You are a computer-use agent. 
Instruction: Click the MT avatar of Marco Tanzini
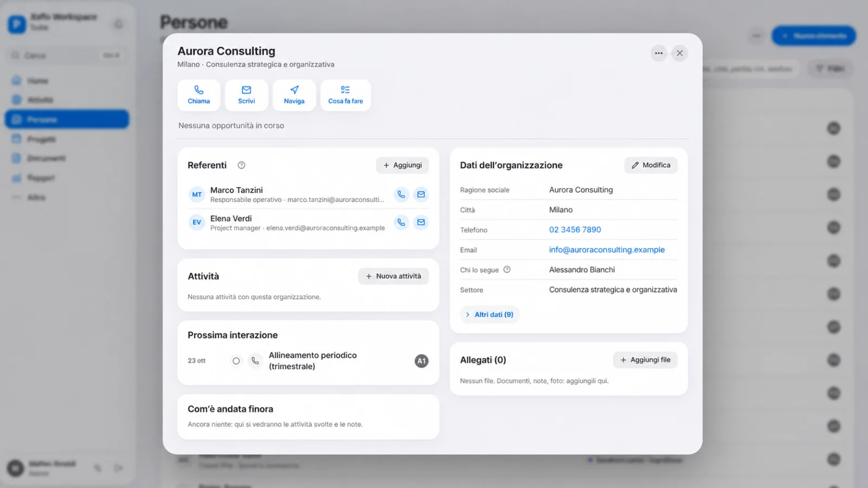(196, 195)
